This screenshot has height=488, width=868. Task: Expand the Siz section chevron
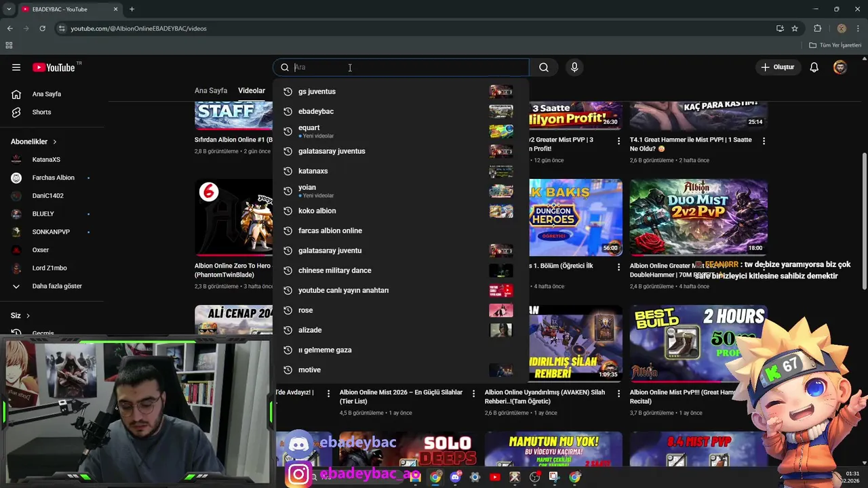point(28,316)
